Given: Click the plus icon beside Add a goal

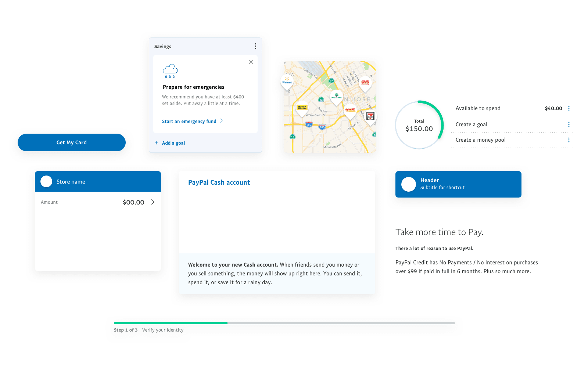Looking at the screenshot, I should point(157,143).
